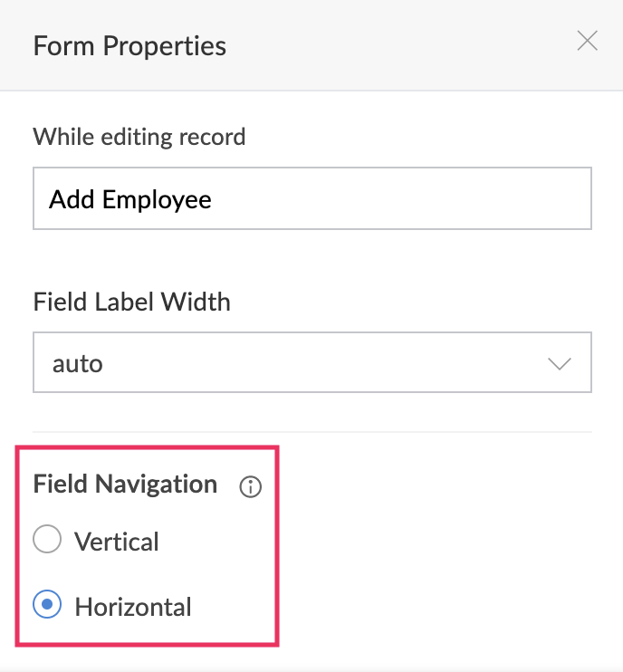This screenshot has width=623, height=672.
Task: Open the Field Label Width dropdown
Action: pos(311,363)
